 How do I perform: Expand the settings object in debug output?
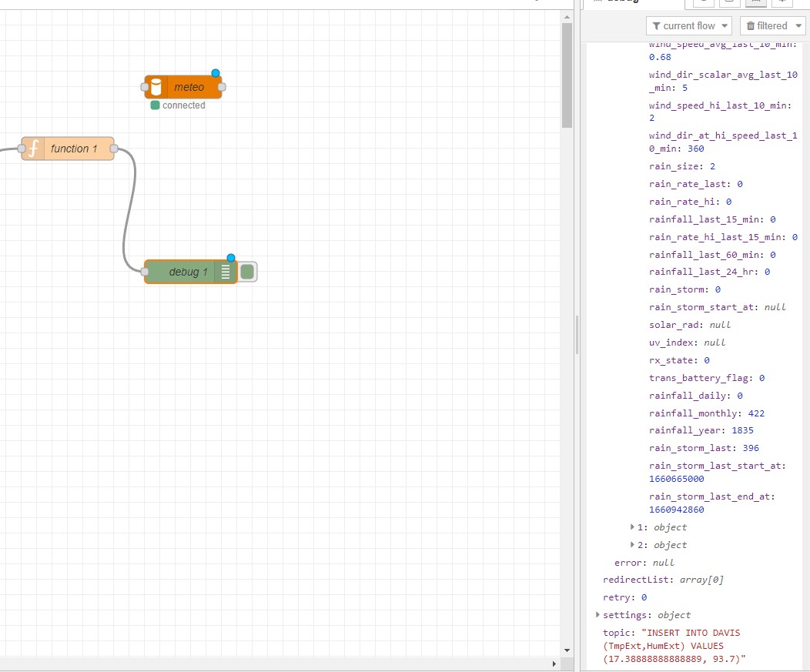coord(598,614)
